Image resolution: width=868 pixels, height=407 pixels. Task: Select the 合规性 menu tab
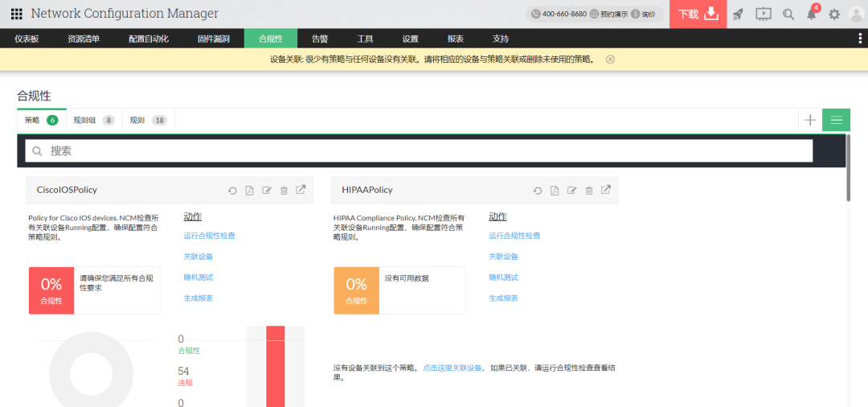271,39
